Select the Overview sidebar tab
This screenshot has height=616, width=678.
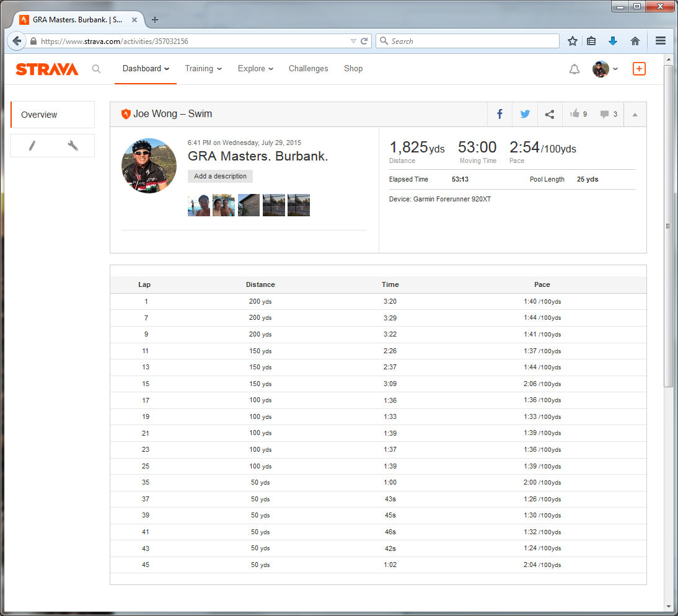click(53, 115)
